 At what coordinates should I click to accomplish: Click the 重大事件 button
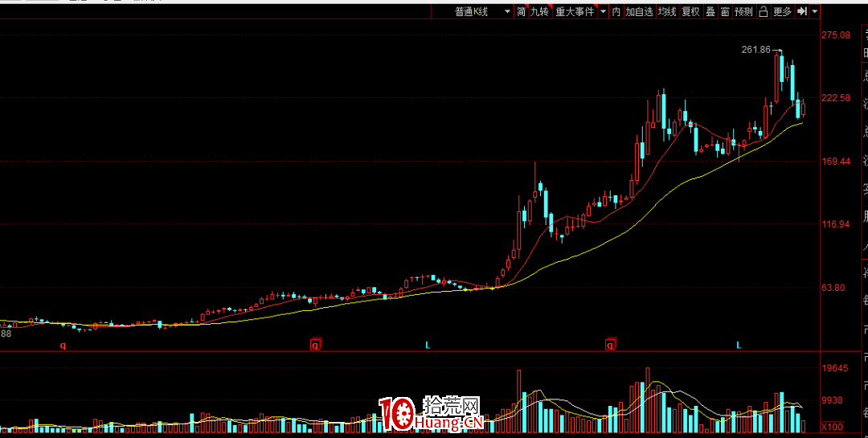click(575, 11)
